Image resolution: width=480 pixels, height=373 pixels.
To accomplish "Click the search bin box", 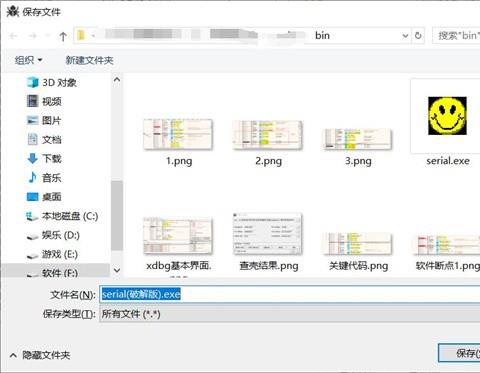I will click(x=456, y=35).
